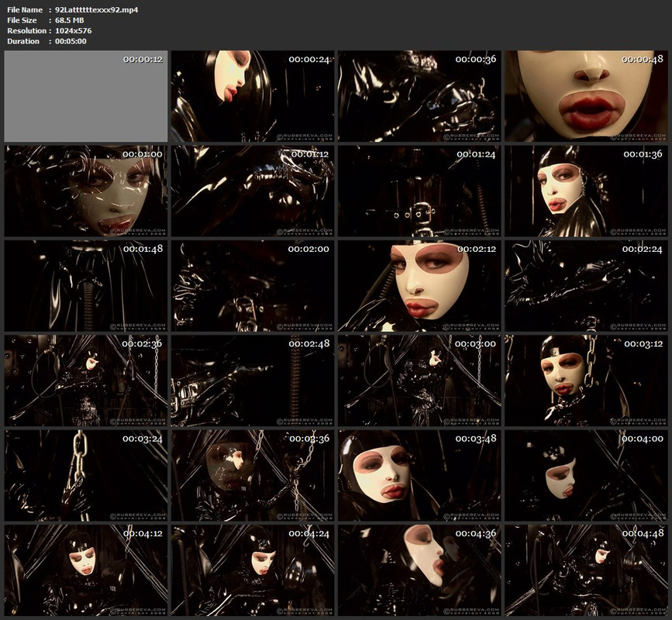Click the thumbnail at 00:01:12
672x620 pixels.
pos(253,191)
